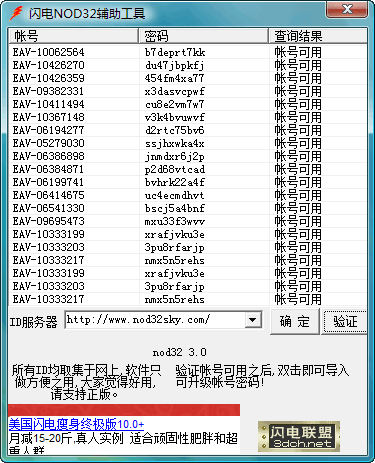Sort by the 帐号 column header
This screenshot has height=463, width=375.
pos(73,36)
